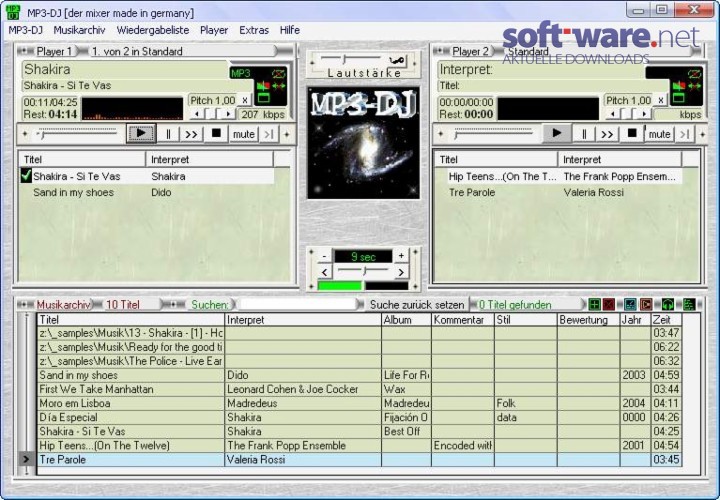Select Día Especial archive row

tap(359, 417)
